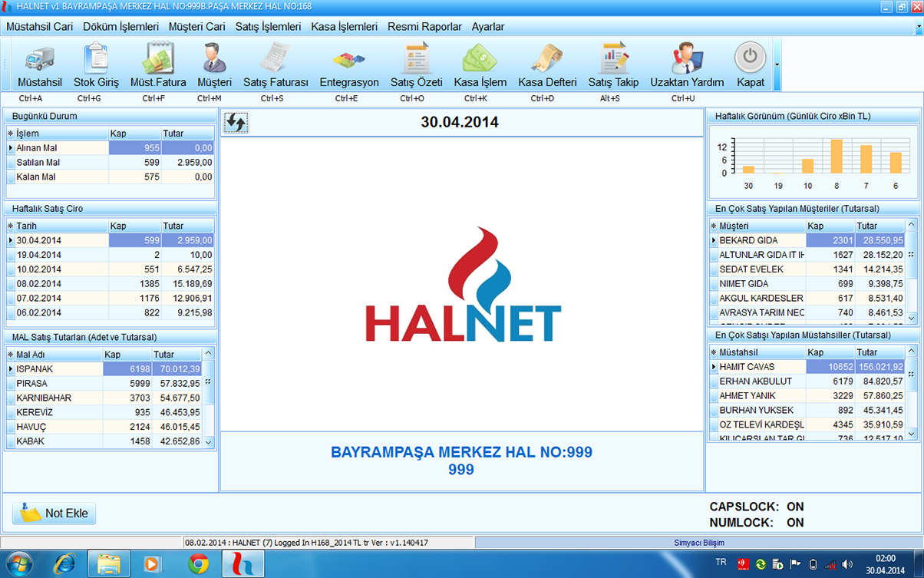Click the Kapat power icon
The height and width of the screenshot is (578, 924).
[750, 58]
